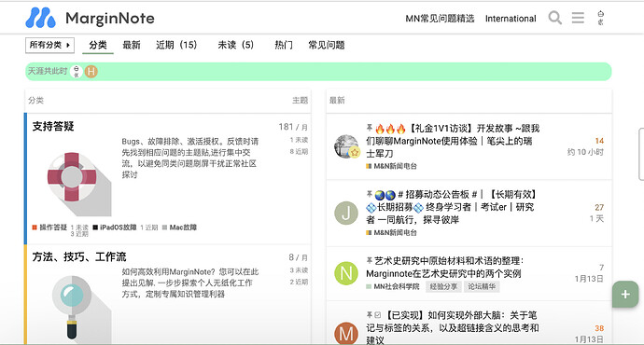644x345 pixels.
Task: Click the 经验分享 tag
Action: click(443, 286)
